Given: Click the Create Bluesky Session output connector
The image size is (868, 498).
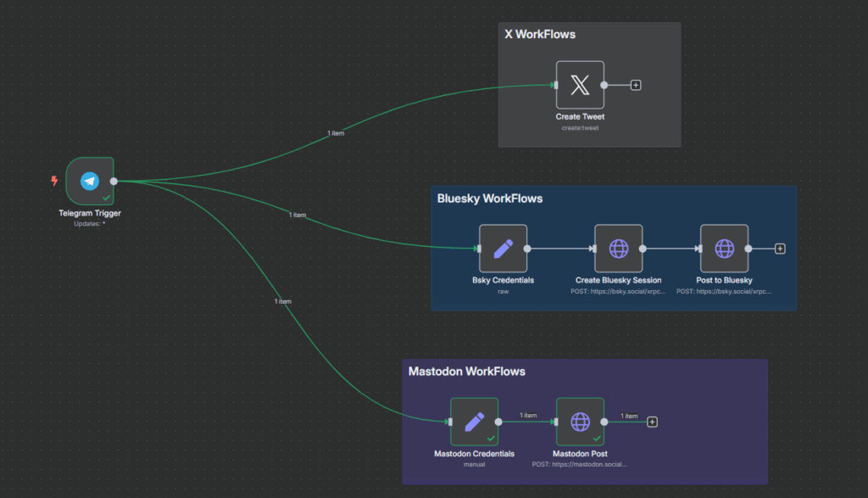Looking at the screenshot, I should [x=643, y=249].
